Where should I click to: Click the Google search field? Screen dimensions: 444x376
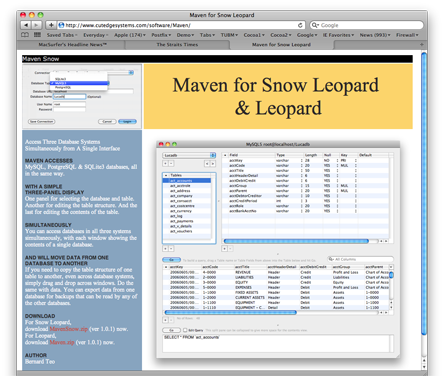coord(367,25)
